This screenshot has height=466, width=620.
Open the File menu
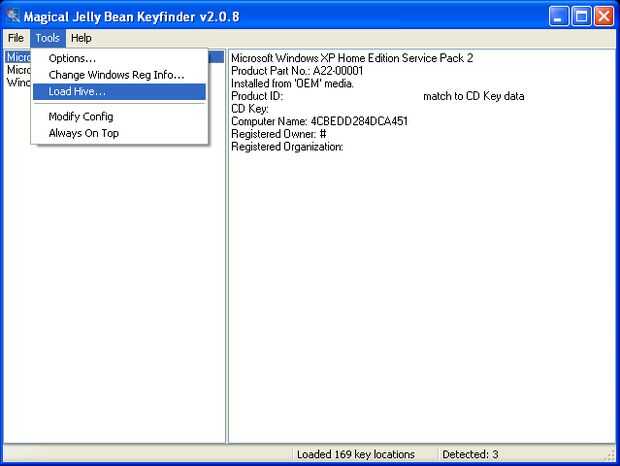coord(16,38)
